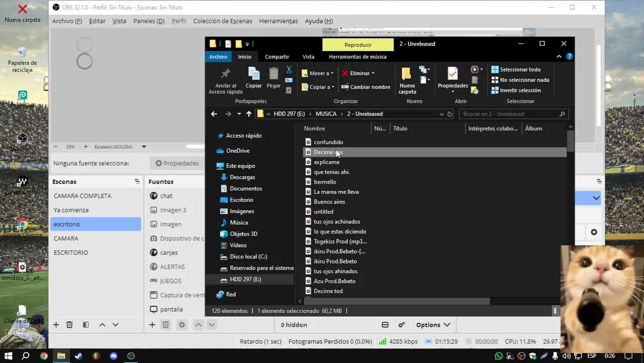The height and width of the screenshot is (363, 644).
Task: Expand Este equipo in navigation pane
Action: coord(240,166)
